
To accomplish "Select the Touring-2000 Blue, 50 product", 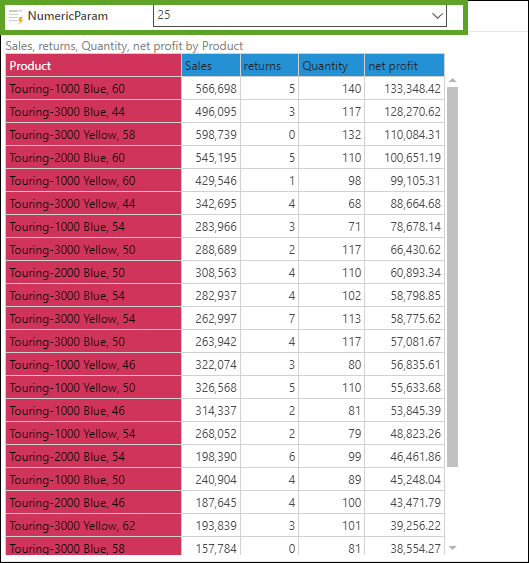I will point(93,273).
